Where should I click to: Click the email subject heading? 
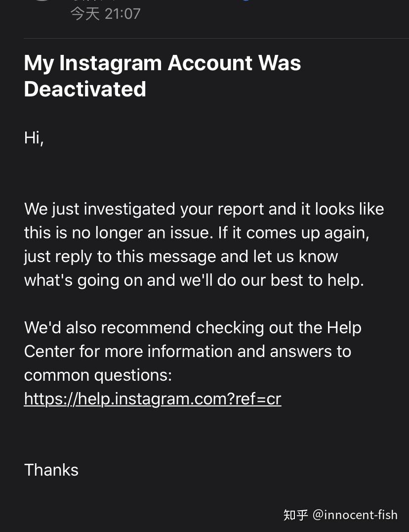pos(162,76)
